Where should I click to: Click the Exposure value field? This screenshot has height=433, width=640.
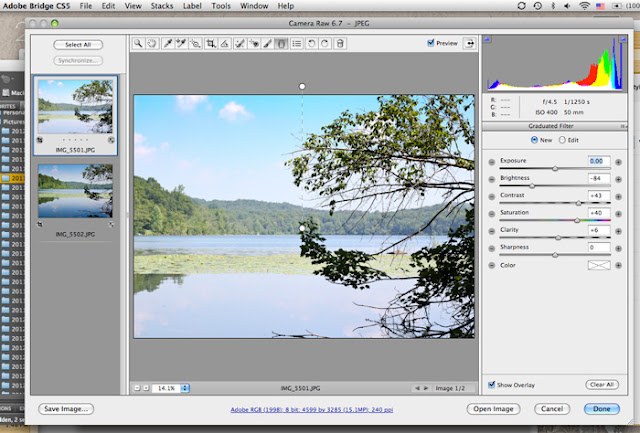599,161
